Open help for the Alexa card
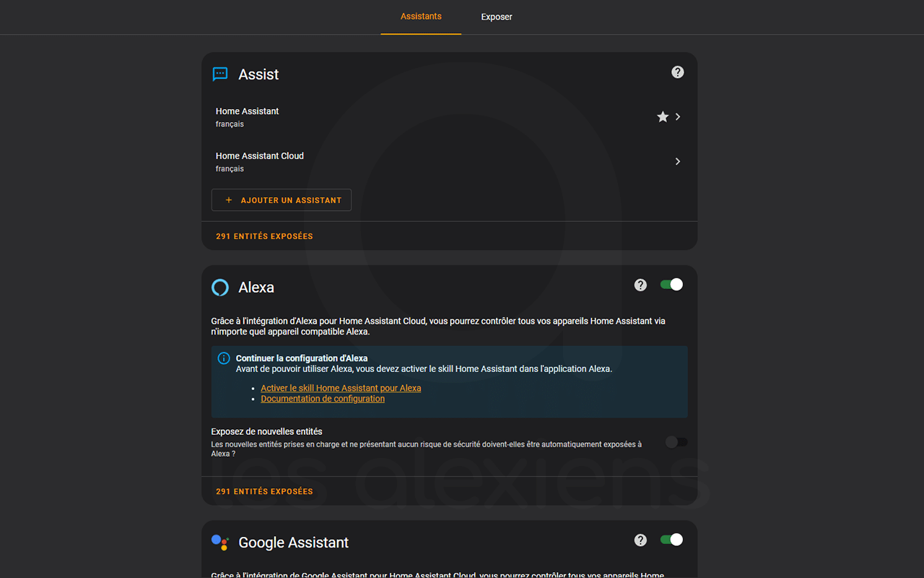The height and width of the screenshot is (578, 924). click(x=640, y=285)
